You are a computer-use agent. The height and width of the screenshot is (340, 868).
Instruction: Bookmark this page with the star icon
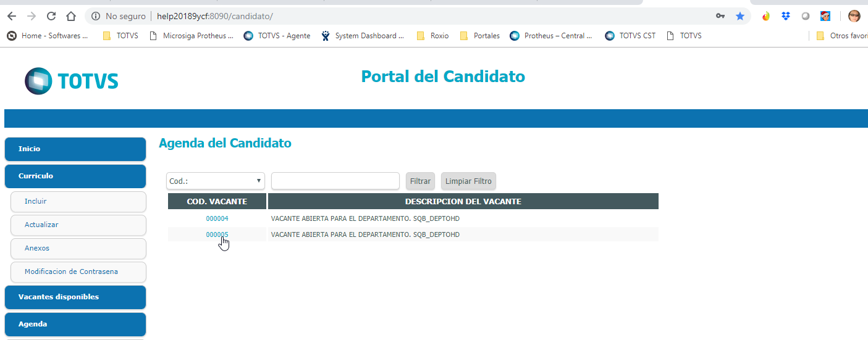pyautogui.click(x=740, y=16)
